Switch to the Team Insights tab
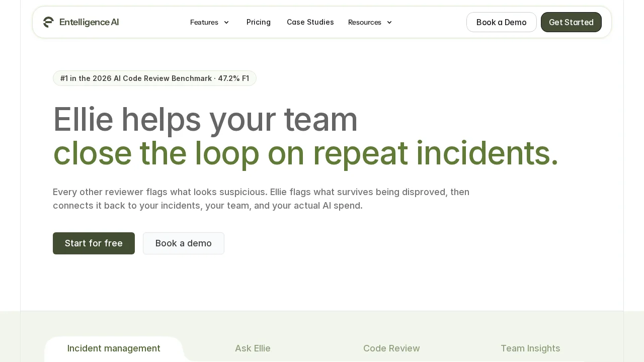The height and width of the screenshot is (362, 644). [530, 348]
